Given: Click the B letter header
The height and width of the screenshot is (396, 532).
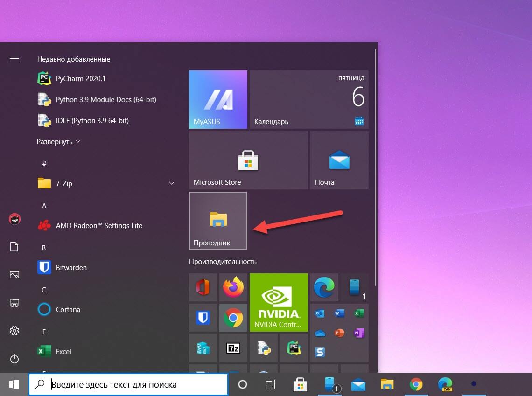Looking at the screenshot, I should pyautogui.click(x=44, y=248).
